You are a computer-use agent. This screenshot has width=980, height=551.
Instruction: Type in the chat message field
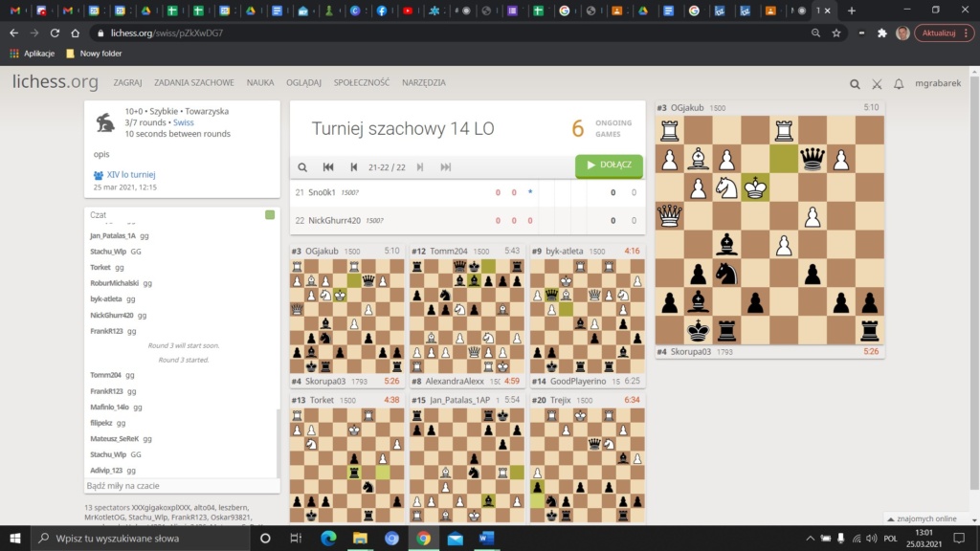point(180,486)
